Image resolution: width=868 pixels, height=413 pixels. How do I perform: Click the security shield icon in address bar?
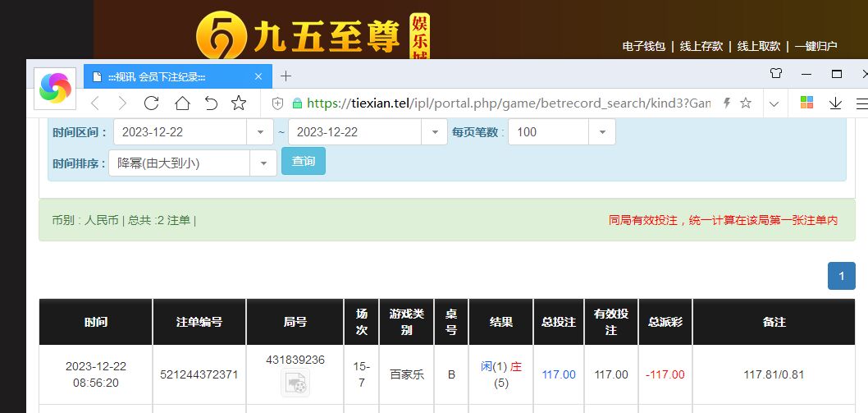point(277,103)
